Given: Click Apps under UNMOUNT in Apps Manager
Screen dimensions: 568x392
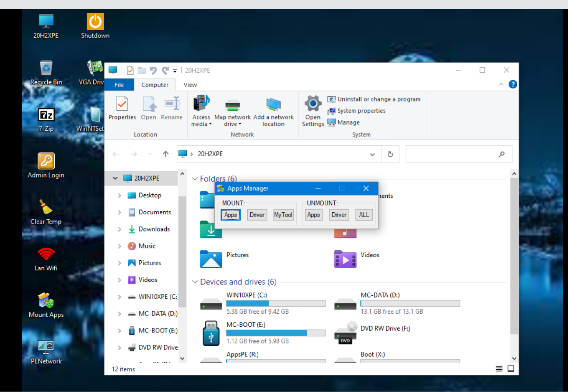Looking at the screenshot, I should pos(313,215).
